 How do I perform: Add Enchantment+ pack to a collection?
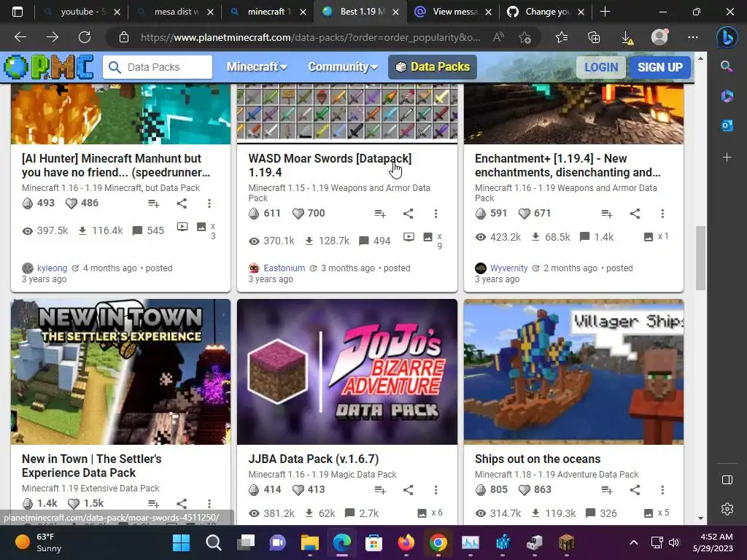coord(606,214)
